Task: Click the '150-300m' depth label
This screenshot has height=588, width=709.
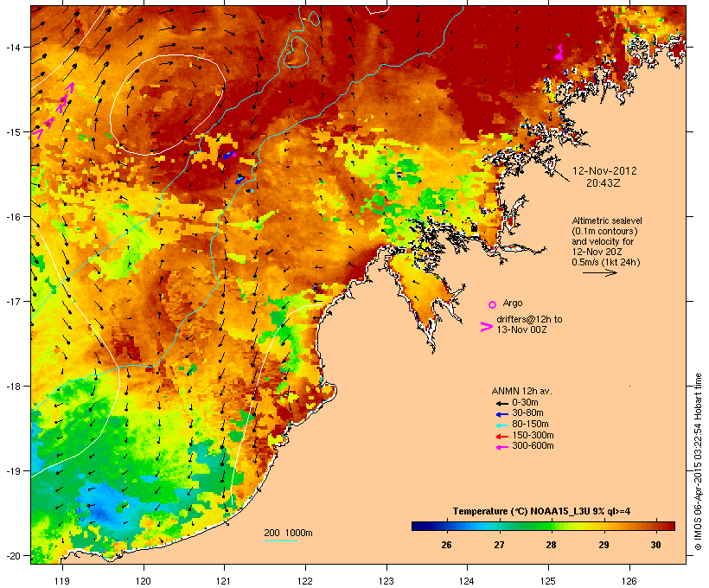Action: [x=533, y=436]
